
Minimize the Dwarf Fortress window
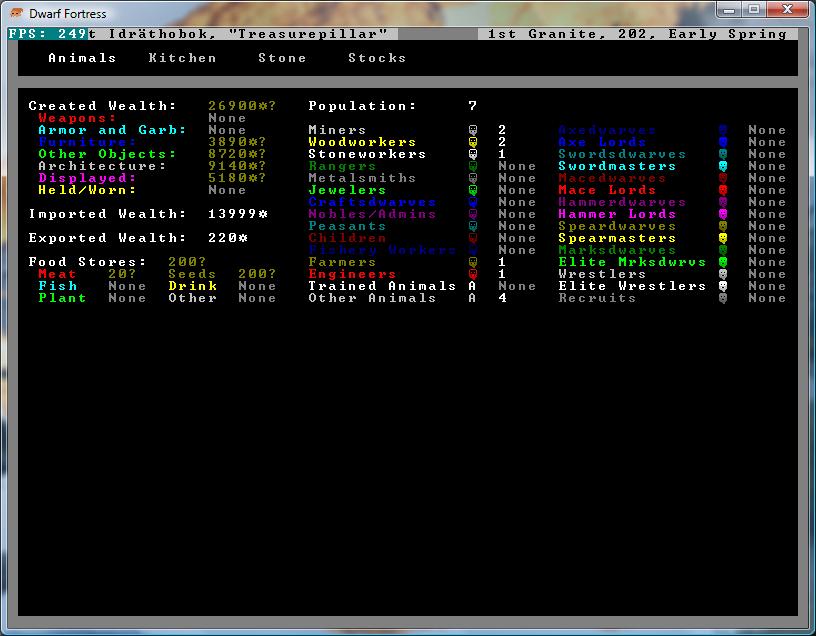click(730, 10)
